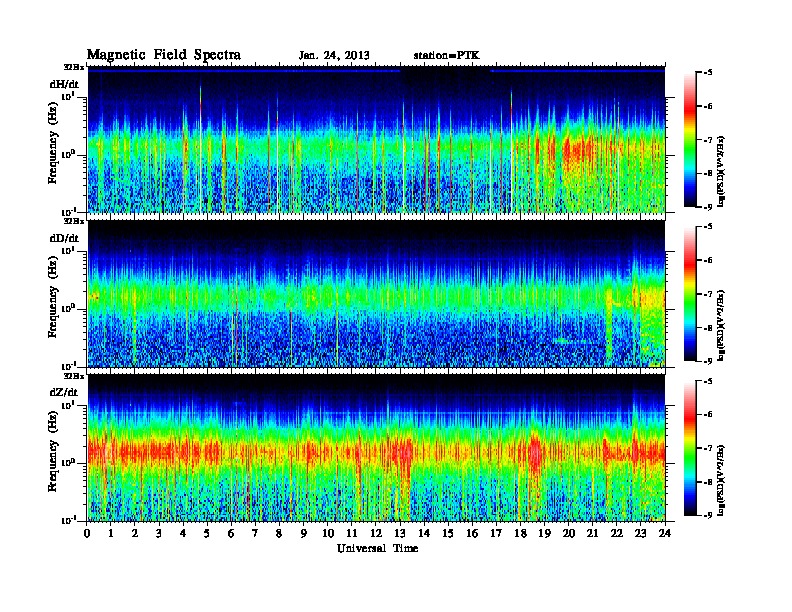Click hour tick label "5" on time axis
The image size is (792, 612).
(x=207, y=533)
